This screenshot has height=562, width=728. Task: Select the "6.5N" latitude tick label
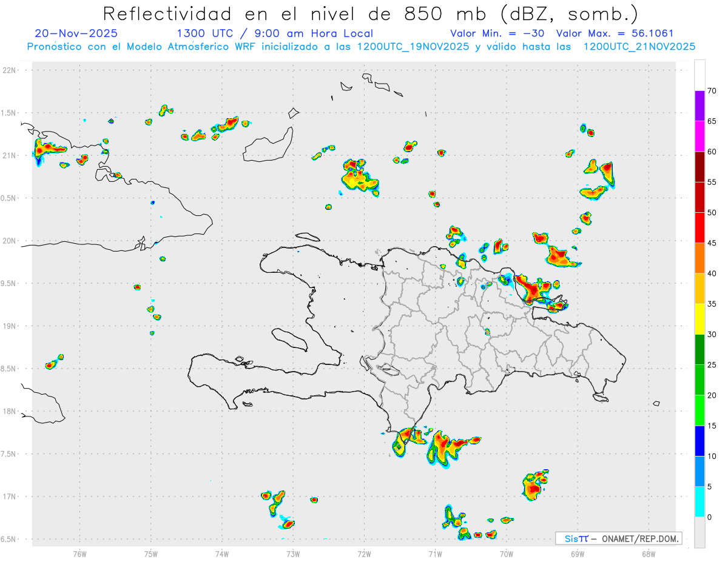pos(10,539)
